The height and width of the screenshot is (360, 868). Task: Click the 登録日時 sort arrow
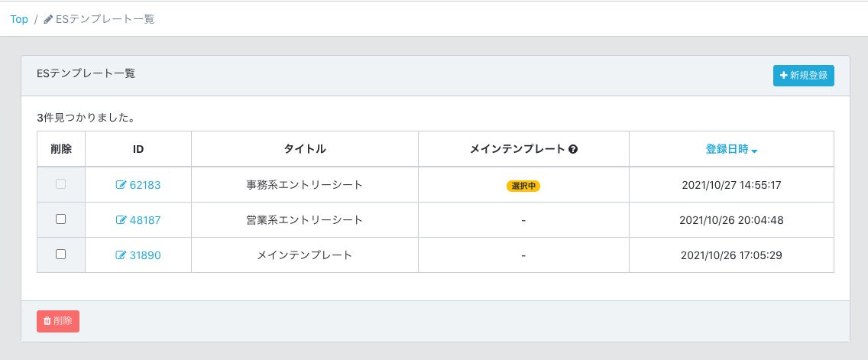[754, 151]
